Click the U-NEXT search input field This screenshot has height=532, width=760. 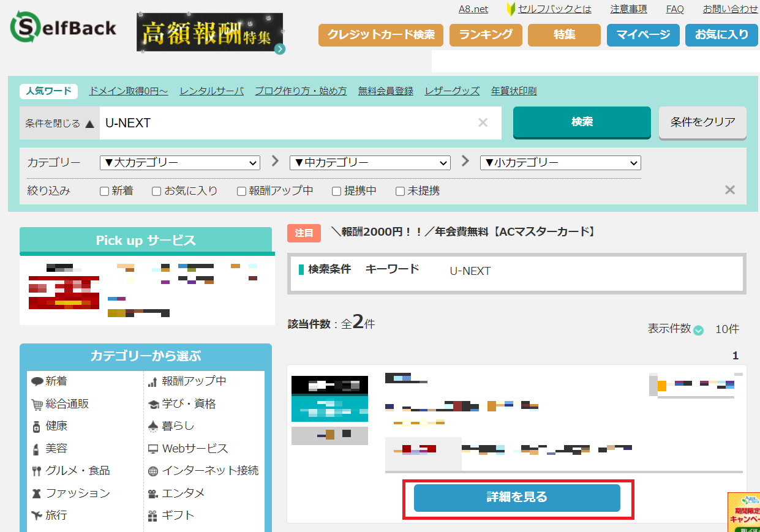(288, 123)
